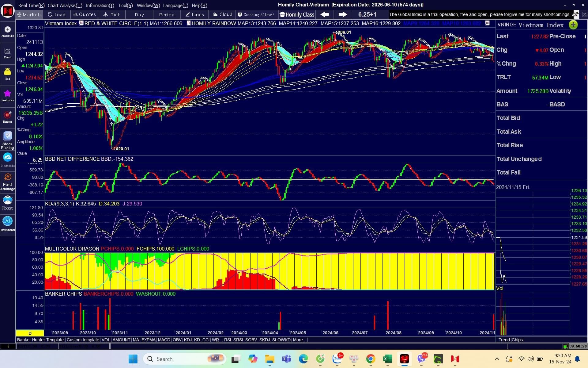Open the Fast Arbitrage tool
Screen dimensions: 588x368
(8, 182)
